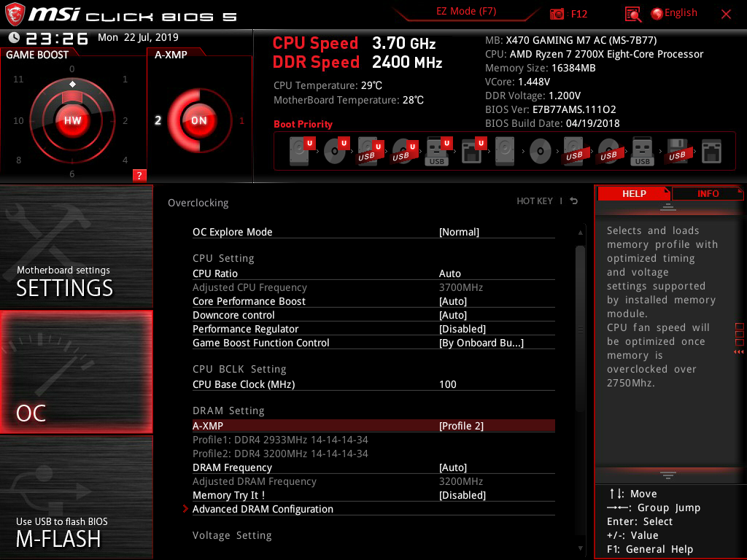
Task: Switch to EZ Mode (F7)
Action: (x=466, y=11)
